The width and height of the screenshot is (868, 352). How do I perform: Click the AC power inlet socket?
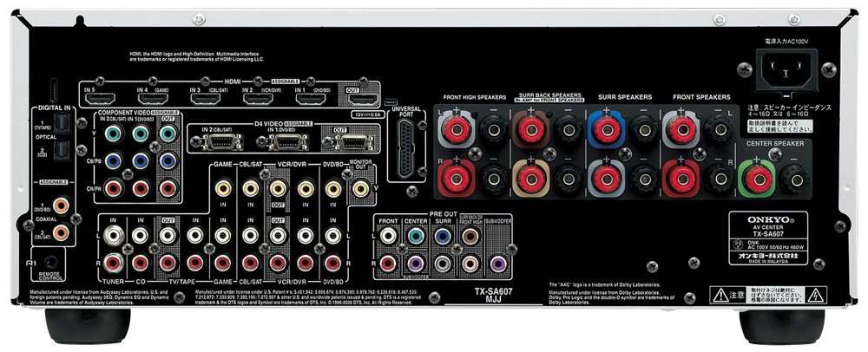pyautogui.click(x=786, y=70)
